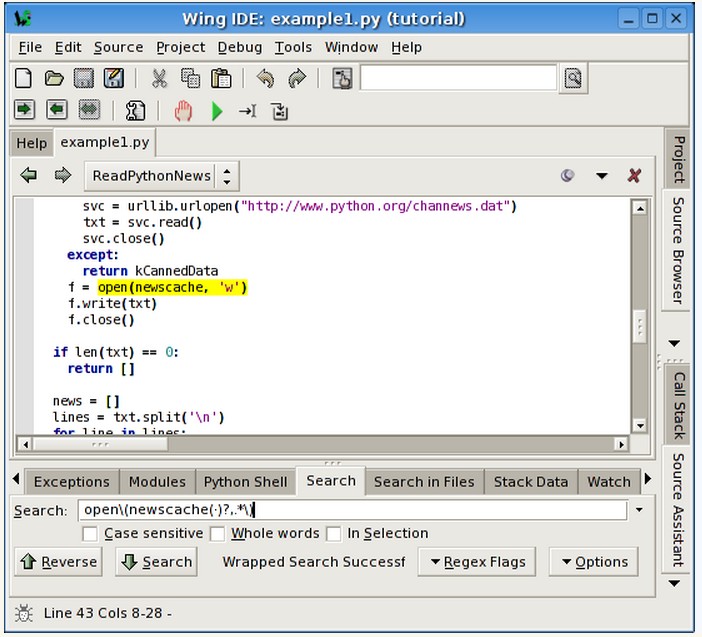This screenshot has height=637, width=702.
Task: Open the Regex Flags dropdown
Action: (477, 561)
